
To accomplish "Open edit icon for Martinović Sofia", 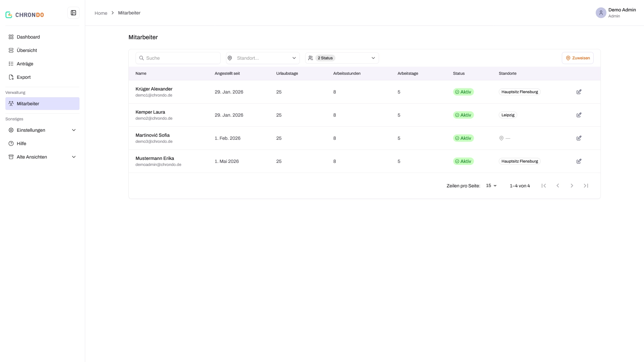I will pyautogui.click(x=579, y=138).
